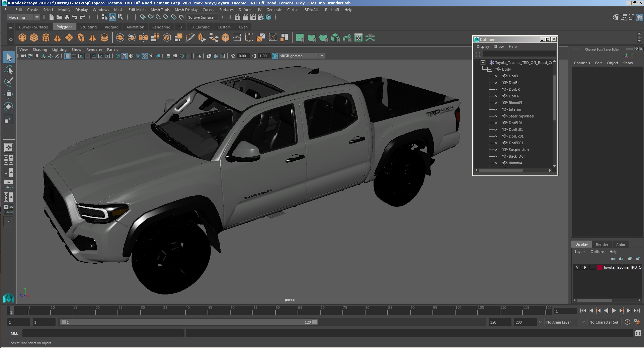Viewport: 644px width, 348px height.
Task: Toggle textured display in the viewport
Action: (x=145, y=56)
